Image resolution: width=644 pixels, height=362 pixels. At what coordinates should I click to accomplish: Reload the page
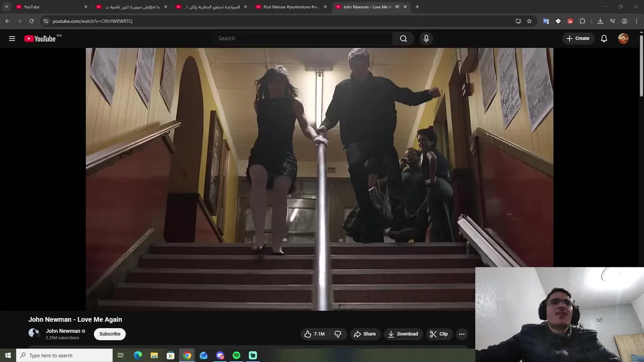pos(31,21)
